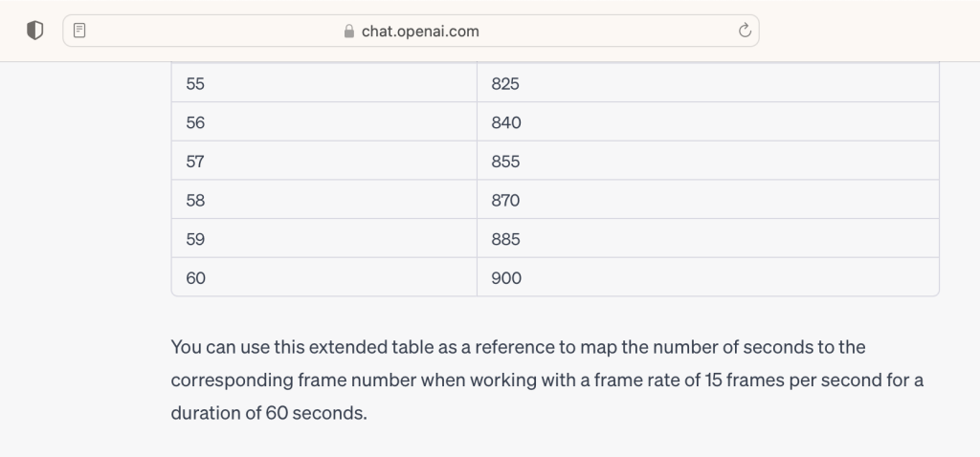
Task: Click the frame cell 870
Action: [707, 199]
